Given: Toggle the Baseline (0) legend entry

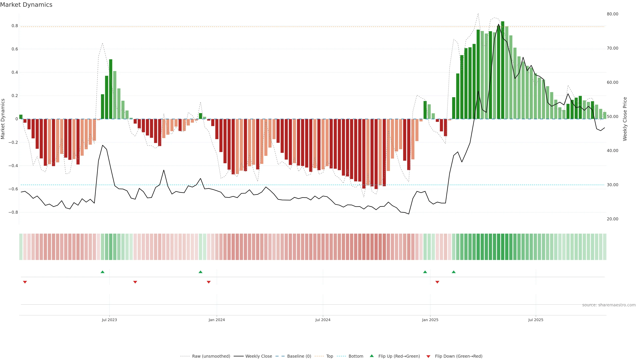Looking at the screenshot, I should (x=299, y=356).
